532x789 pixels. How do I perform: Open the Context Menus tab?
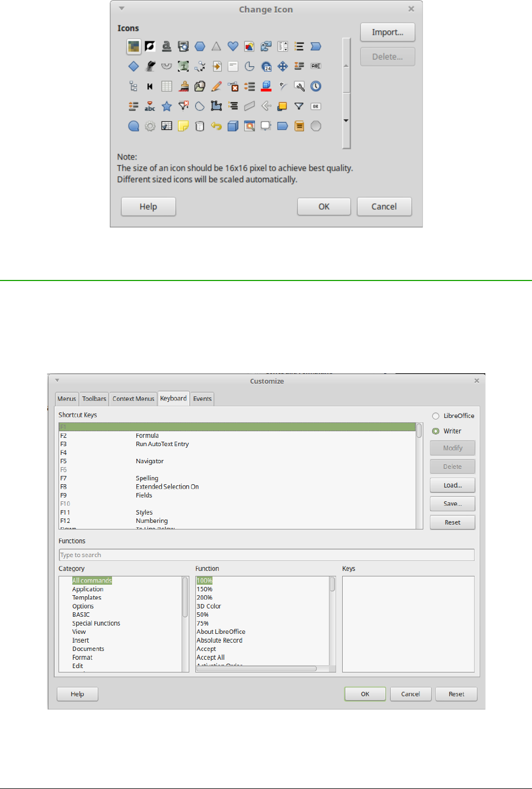[134, 399]
